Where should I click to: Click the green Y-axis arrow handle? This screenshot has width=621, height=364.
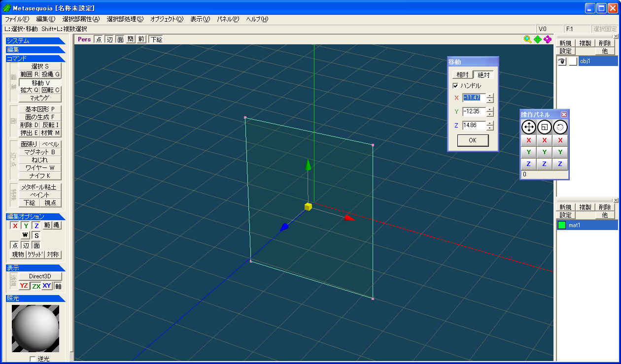tap(308, 165)
